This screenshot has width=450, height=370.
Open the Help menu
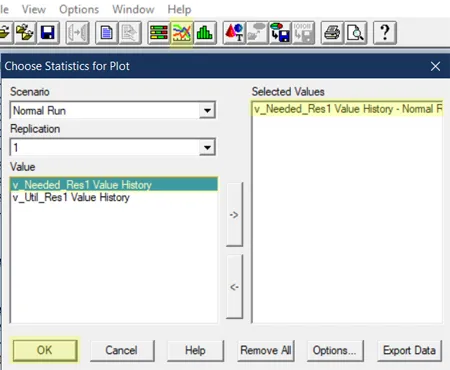coord(179,9)
